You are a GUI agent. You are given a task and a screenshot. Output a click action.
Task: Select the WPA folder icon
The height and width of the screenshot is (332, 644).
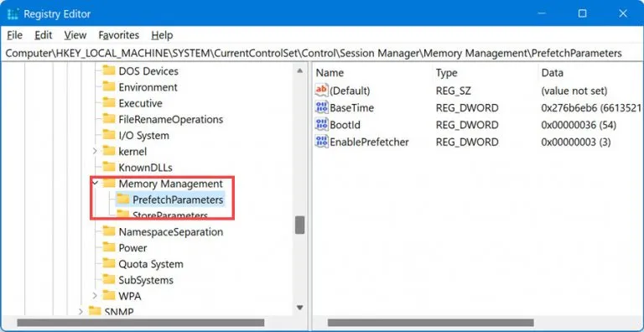click(109, 296)
